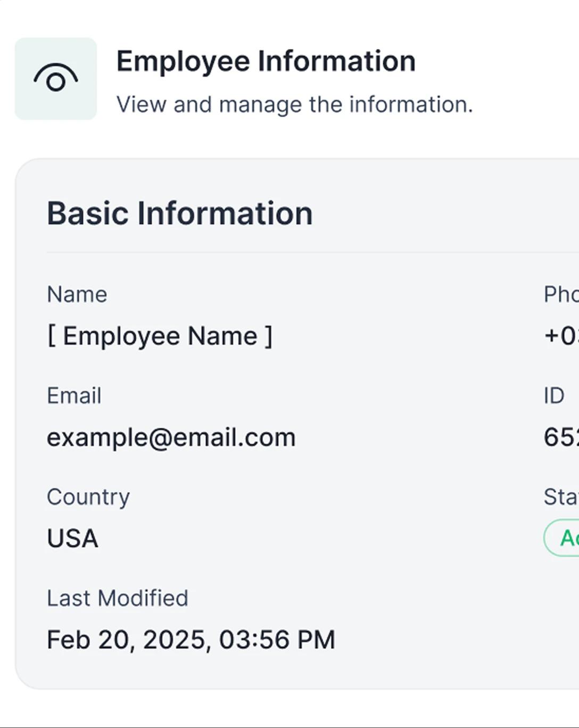
Task: Click the eye view icon
Action: pyautogui.click(x=56, y=79)
